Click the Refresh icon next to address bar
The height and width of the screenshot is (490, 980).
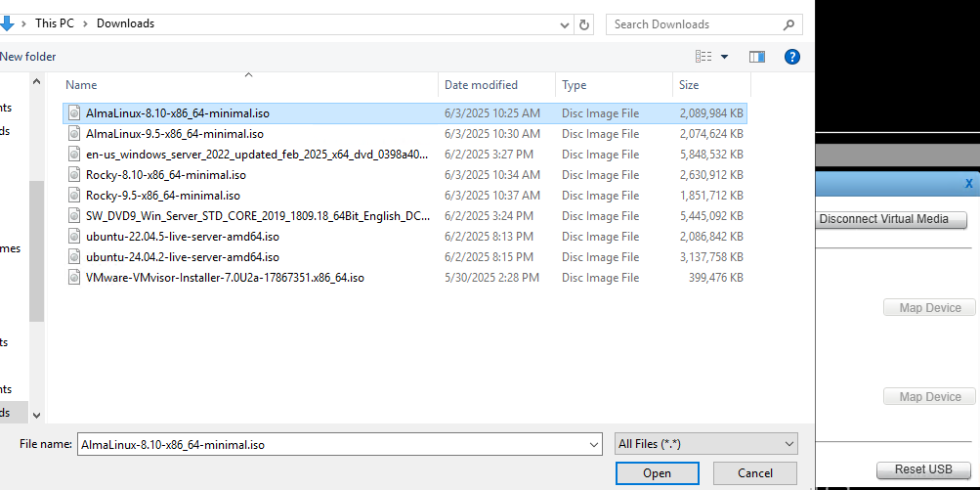pos(584,24)
